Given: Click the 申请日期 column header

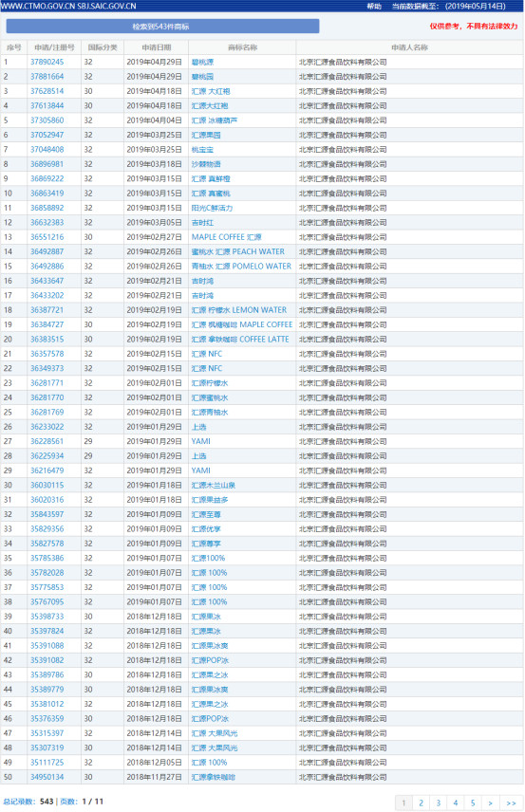Looking at the screenshot, I should (157, 47).
